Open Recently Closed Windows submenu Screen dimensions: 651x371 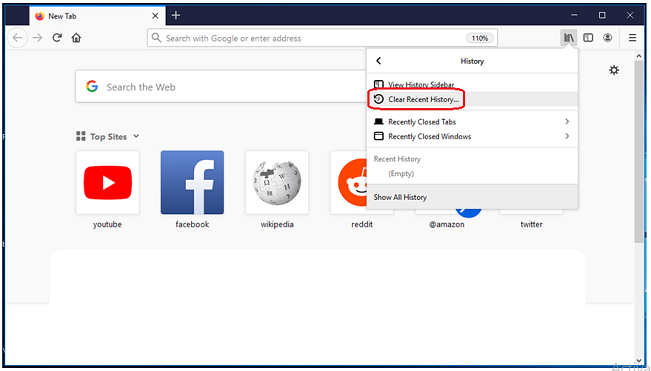pos(472,136)
